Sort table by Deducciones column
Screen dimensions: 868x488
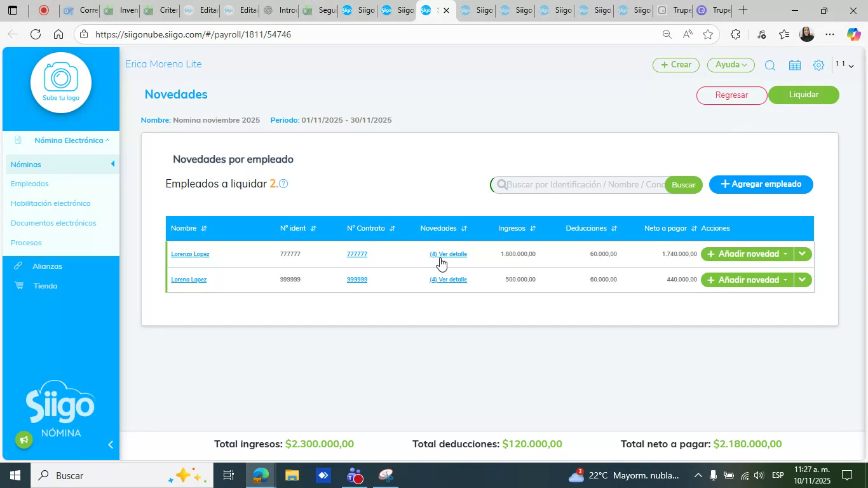tap(614, 228)
